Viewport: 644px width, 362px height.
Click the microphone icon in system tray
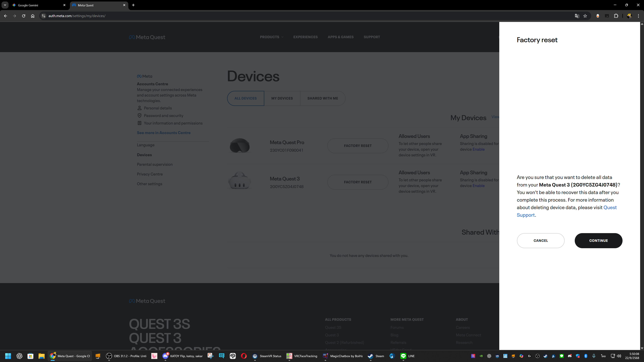pos(594,356)
